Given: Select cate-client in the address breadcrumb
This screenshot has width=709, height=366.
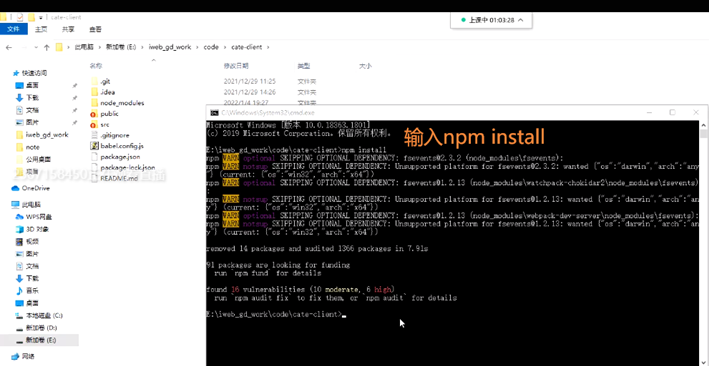Looking at the screenshot, I should pos(247,47).
